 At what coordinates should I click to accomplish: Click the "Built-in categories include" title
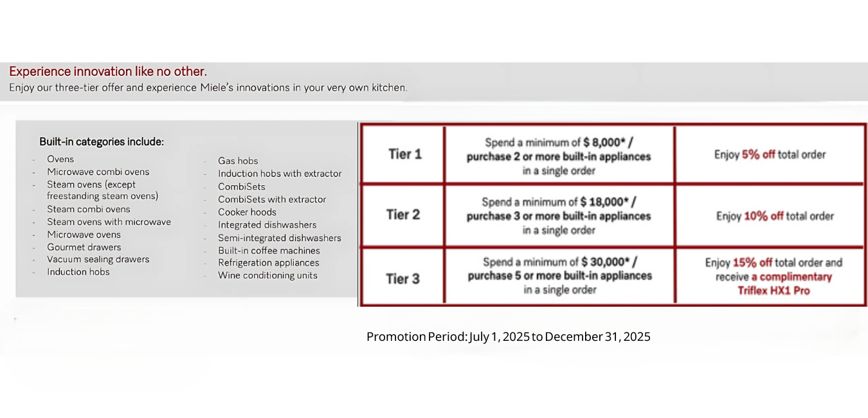[x=102, y=141]
